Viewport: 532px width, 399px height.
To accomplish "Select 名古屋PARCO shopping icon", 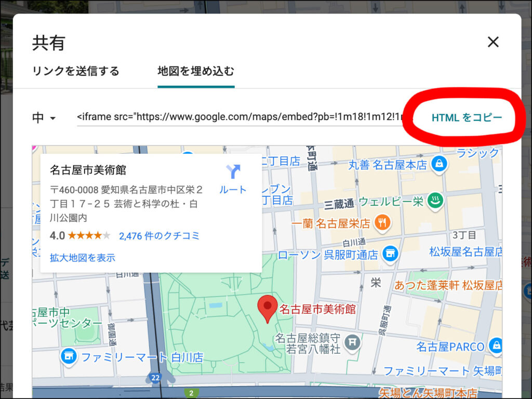I will [x=495, y=345].
